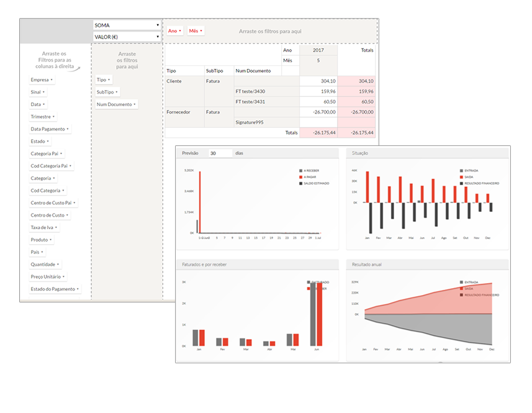
Task: Select the Data field chip
Action: 38,104
